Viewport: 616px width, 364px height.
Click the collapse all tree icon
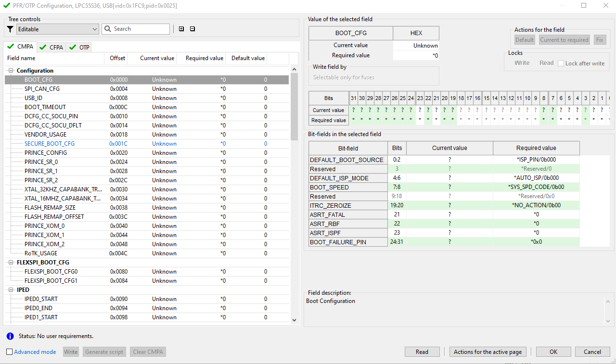coord(192,29)
